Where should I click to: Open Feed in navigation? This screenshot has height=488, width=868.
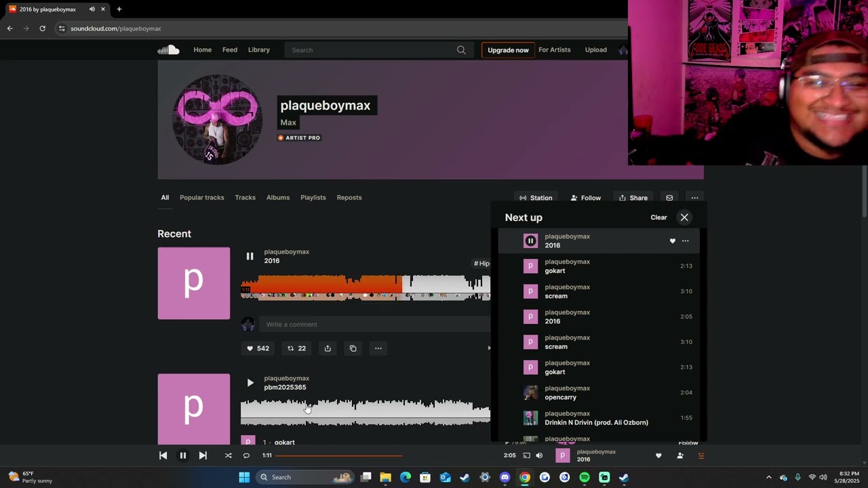tap(230, 49)
